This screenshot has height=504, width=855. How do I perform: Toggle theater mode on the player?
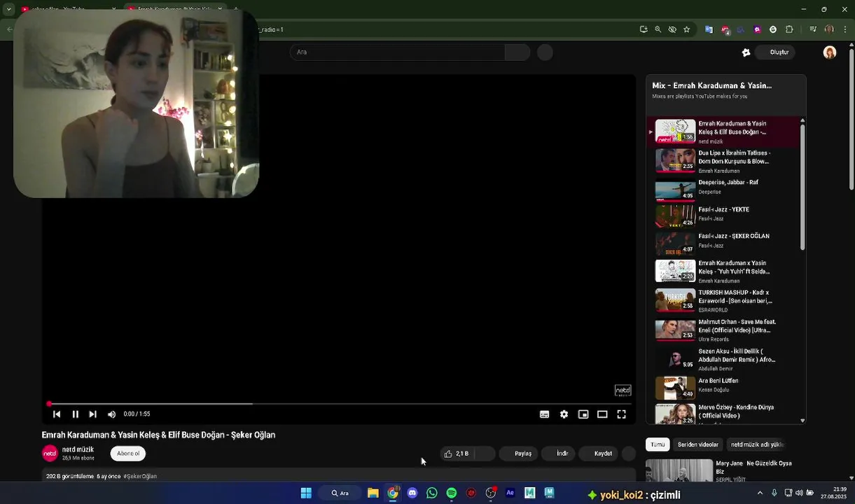tap(602, 414)
